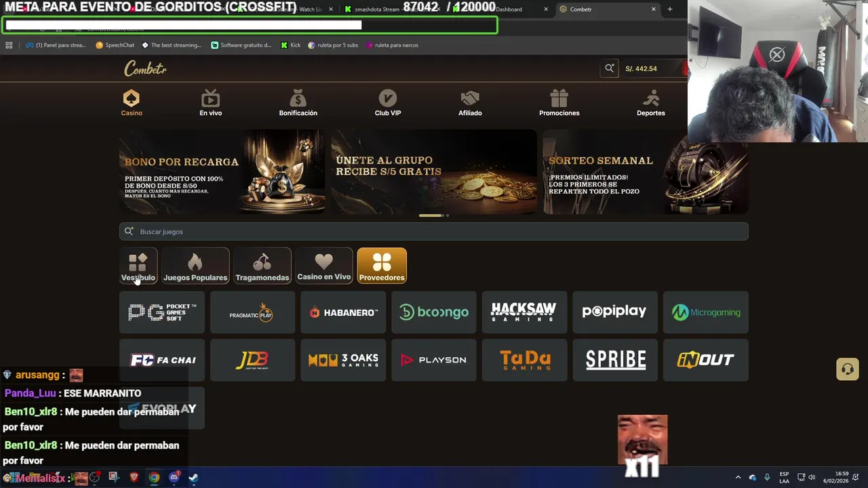868x488 pixels.
Task: Select the Tragamonedas tab
Action: 262,266
